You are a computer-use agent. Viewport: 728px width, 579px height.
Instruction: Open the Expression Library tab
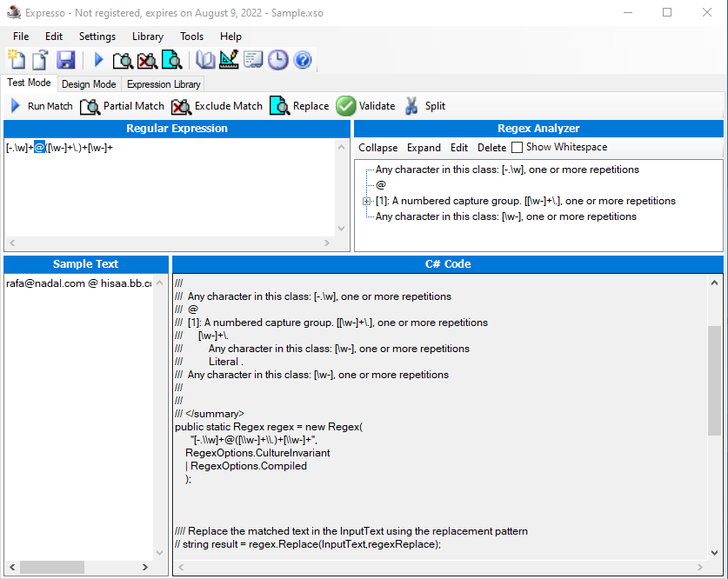pos(163,83)
